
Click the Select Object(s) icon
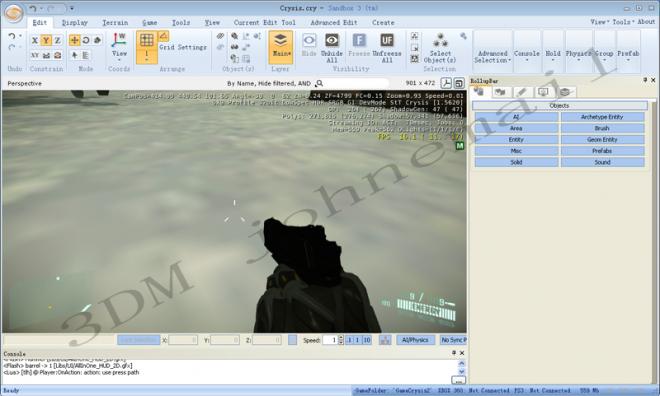(440, 40)
